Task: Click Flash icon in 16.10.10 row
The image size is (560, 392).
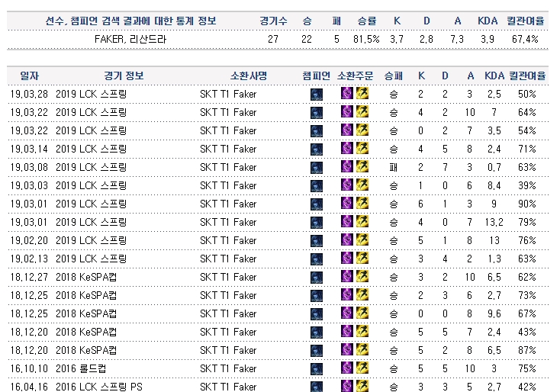Action: [x=362, y=368]
